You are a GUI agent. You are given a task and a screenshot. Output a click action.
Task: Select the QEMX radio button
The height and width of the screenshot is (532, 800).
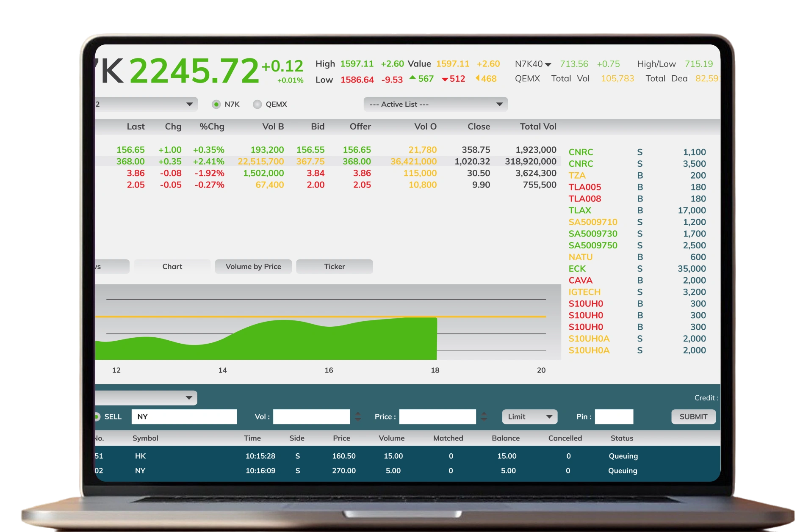(257, 104)
